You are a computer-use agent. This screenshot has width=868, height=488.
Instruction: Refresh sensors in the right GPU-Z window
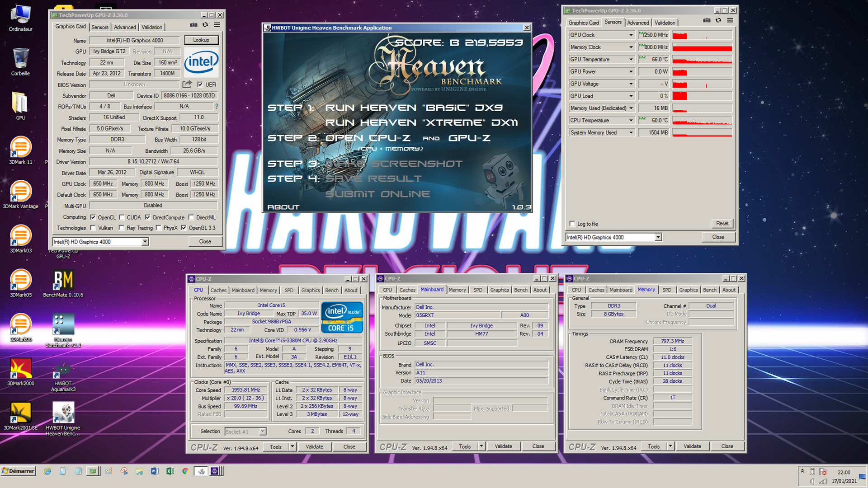click(718, 20)
